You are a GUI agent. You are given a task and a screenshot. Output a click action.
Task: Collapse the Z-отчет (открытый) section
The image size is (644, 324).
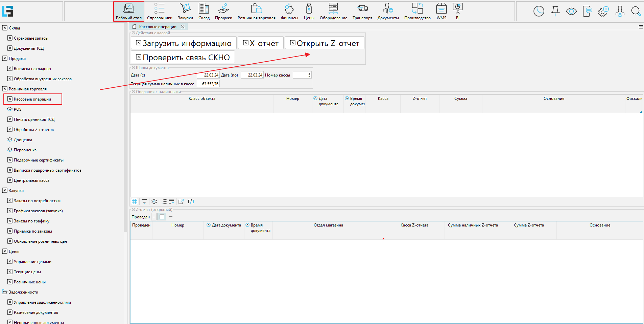tap(133, 210)
